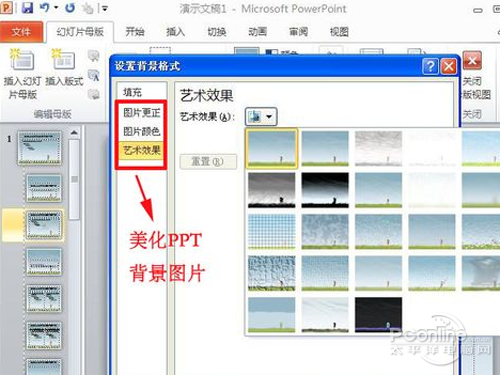
Task: Choose the dark glow edges effect thumbnail
Action: point(378,315)
